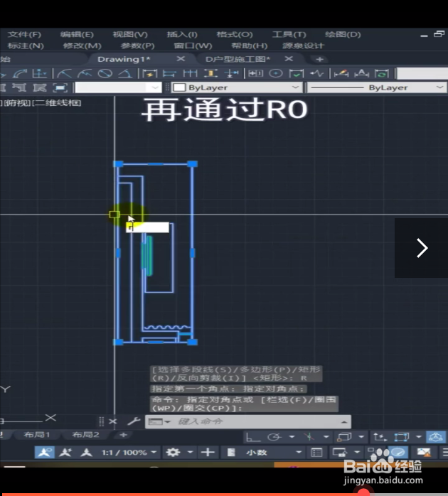Select the Radius dimension tool
This screenshot has height=496, width=448.
[x=64, y=73]
